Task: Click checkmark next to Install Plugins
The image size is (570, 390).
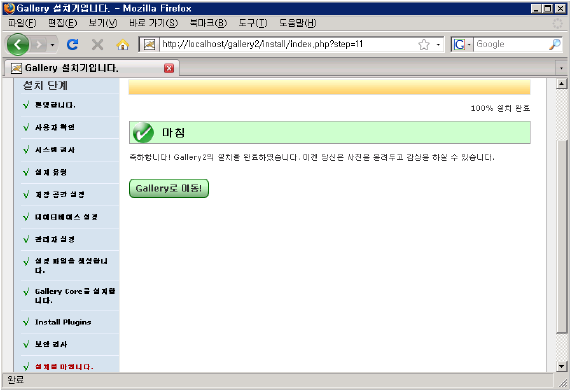Action: pos(26,322)
